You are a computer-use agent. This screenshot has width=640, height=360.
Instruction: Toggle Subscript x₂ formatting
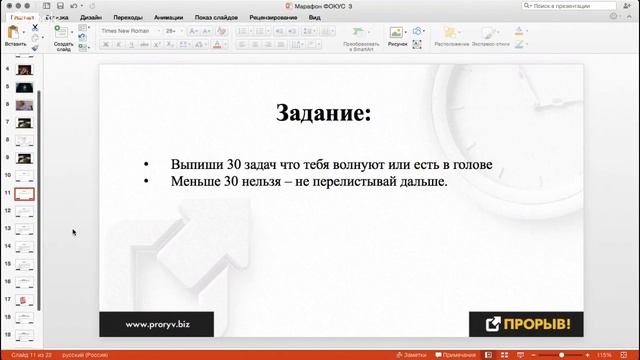[x=170, y=44]
